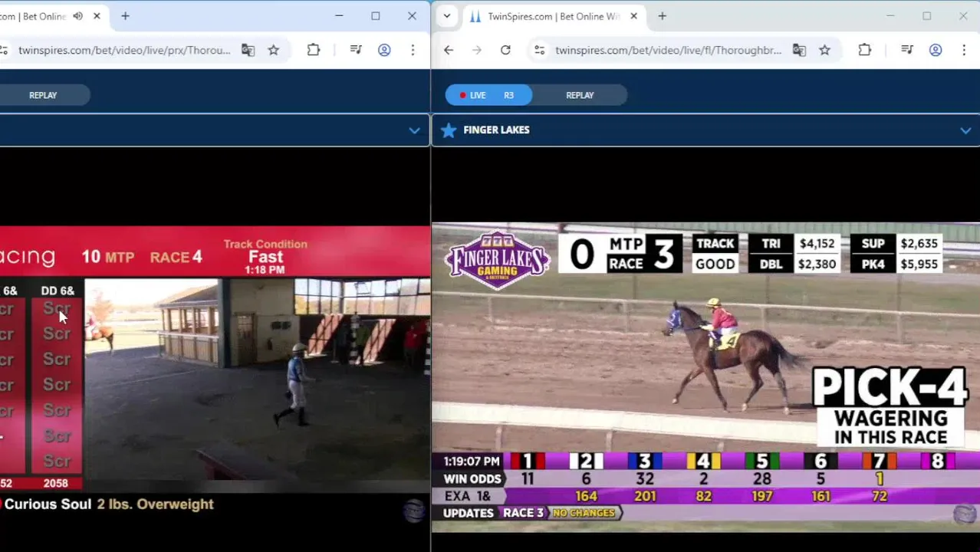The height and width of the screenshot is (552, 980).
Task: Switch to REPLAY in the right window
Action: point(580,95)
